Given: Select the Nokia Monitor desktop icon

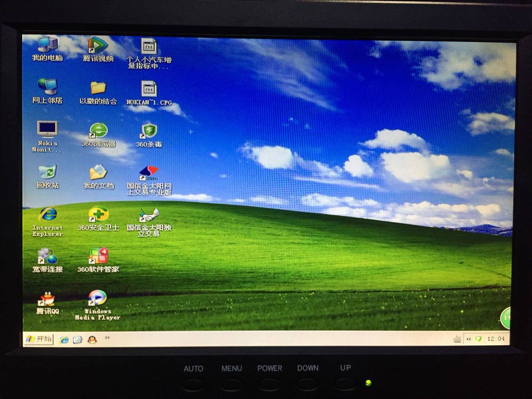Looking at the screenshot, I should (x=47, y=136).
